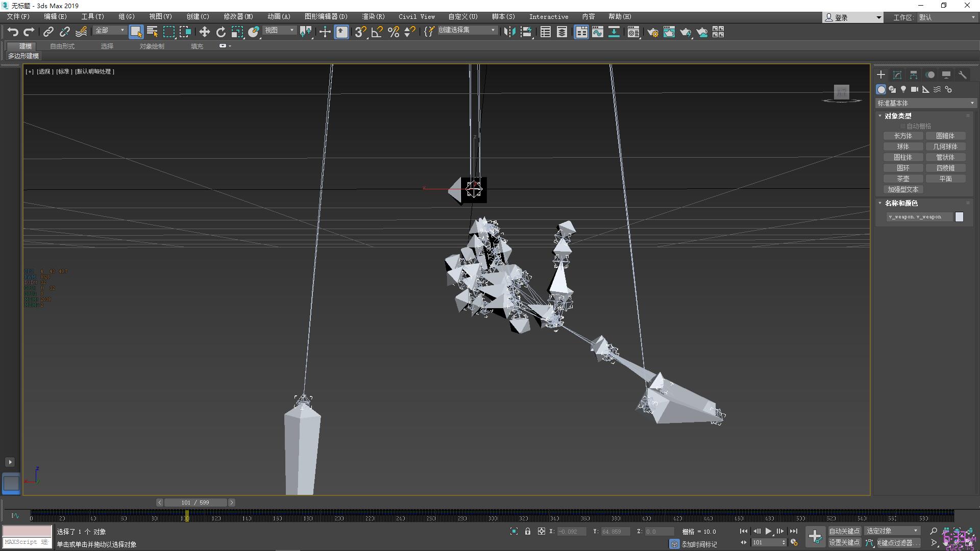980x551 pixels.
Task: Create a 长方体 box primitive
Action: click(x=903, y=136)
